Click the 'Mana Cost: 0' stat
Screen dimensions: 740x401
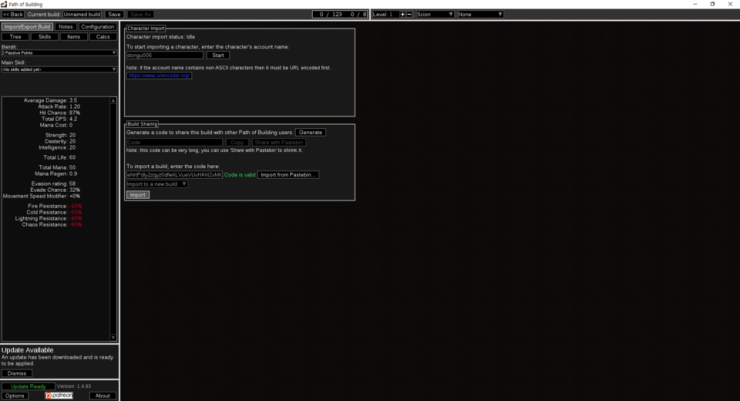[x=57, y=125]
